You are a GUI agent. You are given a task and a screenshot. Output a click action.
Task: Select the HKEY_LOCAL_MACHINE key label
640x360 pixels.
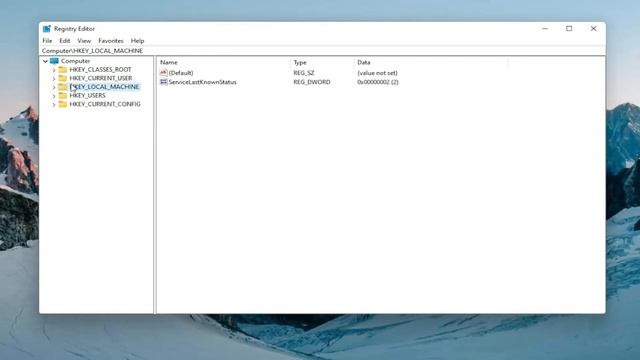[x=104, y=87]
